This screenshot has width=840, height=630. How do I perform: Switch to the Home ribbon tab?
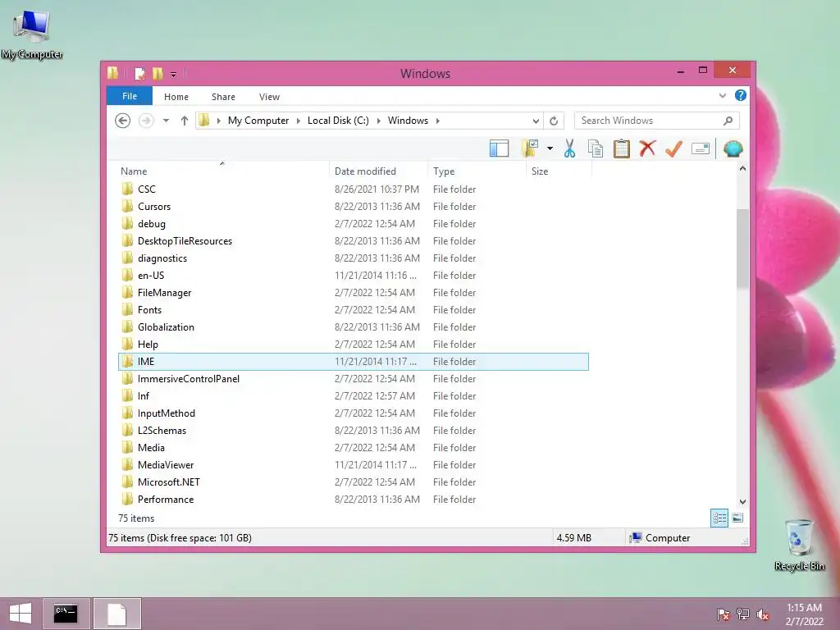(x=176, y=97)
